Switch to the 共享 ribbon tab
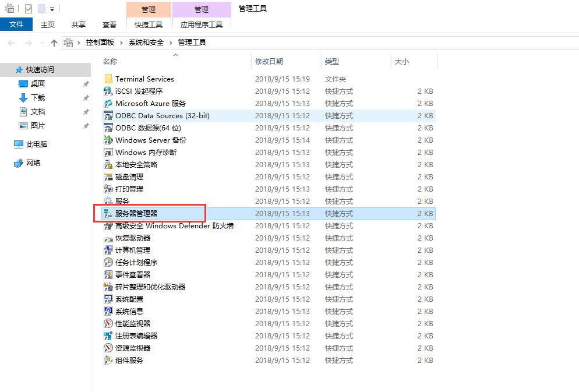Viewport: 579px width, 392px height. click(x=78, y=24)
